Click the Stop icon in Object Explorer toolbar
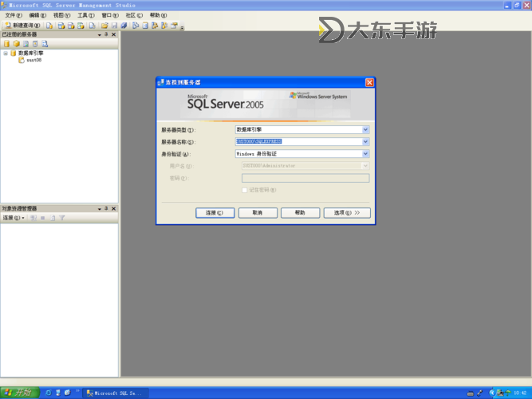532x399 pixels. tap(43, 218)
